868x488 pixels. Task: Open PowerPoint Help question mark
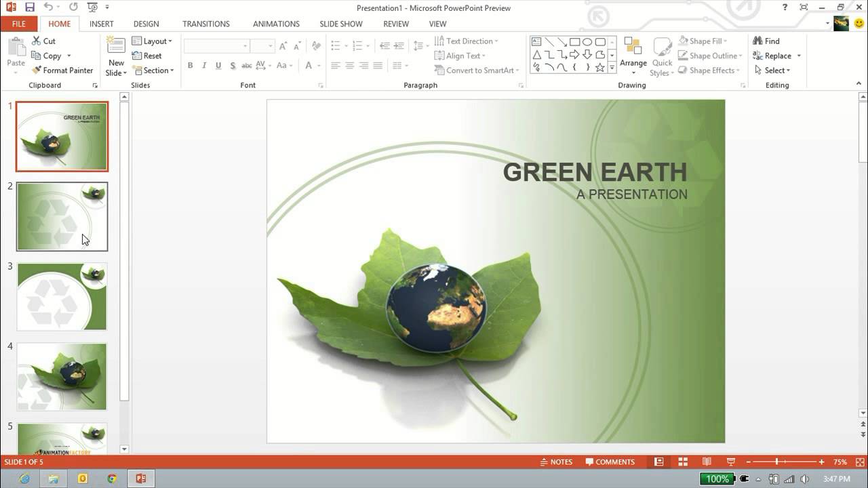point(785,7)
